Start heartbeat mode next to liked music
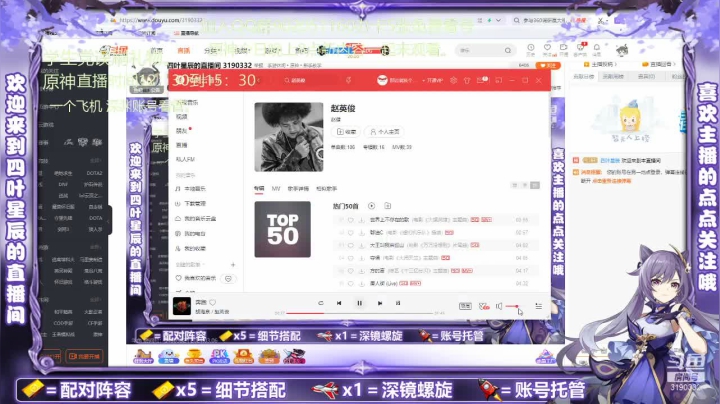The image size is (720, 404). click(228, 279)
